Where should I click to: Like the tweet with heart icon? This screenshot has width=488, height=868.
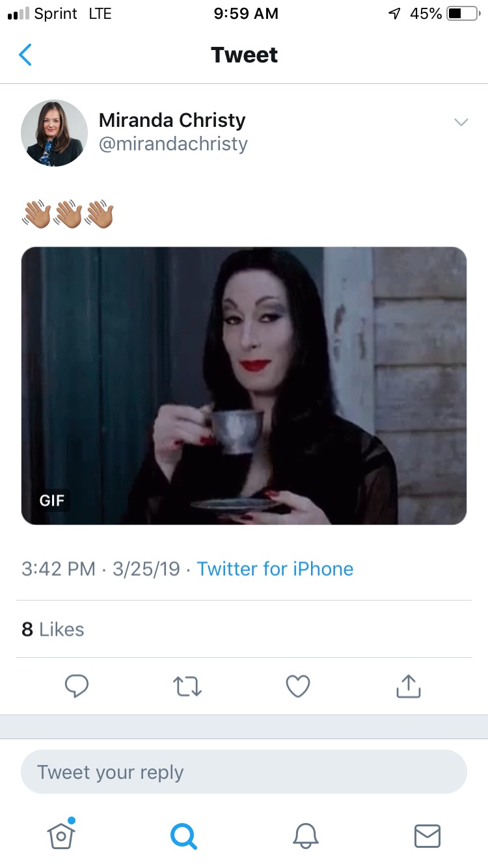[298, 686]
